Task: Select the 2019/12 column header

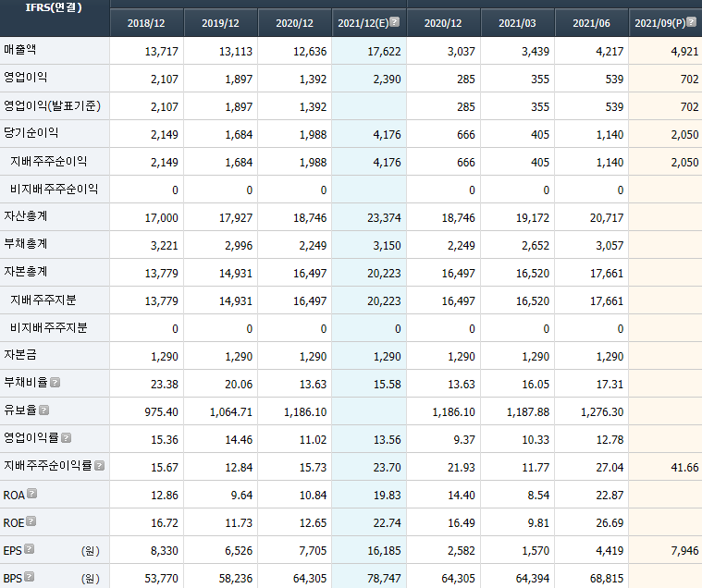Action: pos(221,23)
